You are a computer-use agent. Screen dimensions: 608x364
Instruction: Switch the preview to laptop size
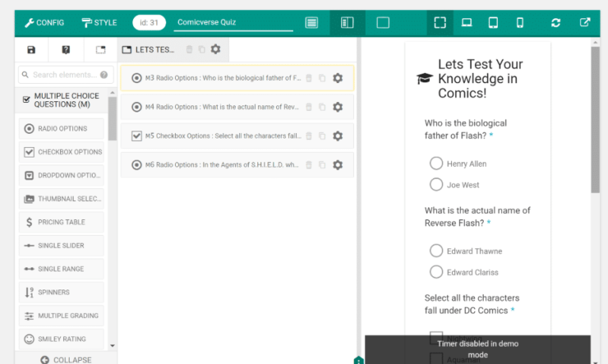point(466,22)
